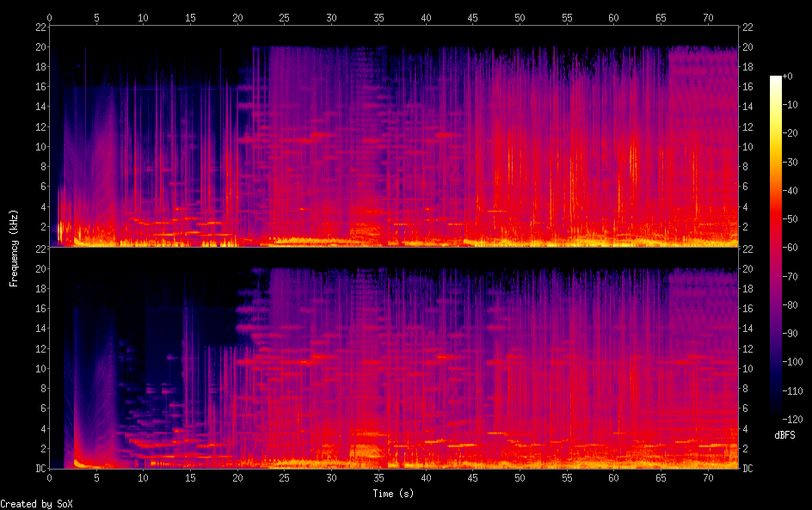The height and width of the screenshot is (510, 812).
Task: Click the 'Time (s)' axis label
Action: click(x=394, y=494)
